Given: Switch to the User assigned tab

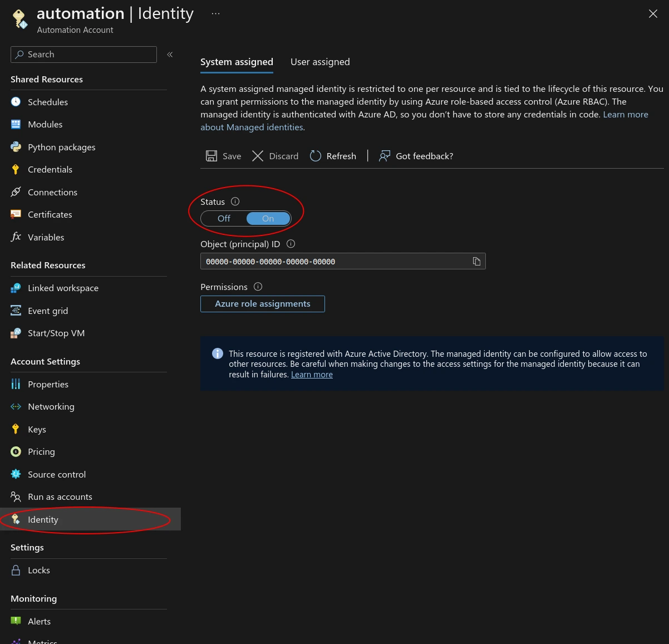Looking at the screenshot, I should pyautogui.click(x=320, y=62).
